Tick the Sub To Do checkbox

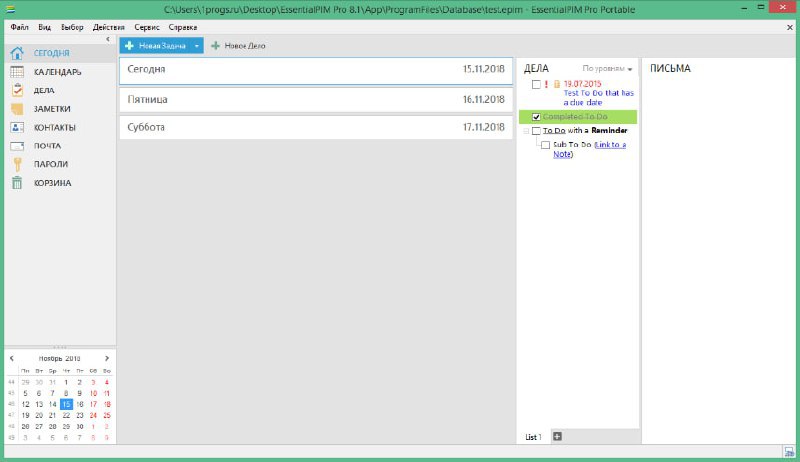point(545,145)
